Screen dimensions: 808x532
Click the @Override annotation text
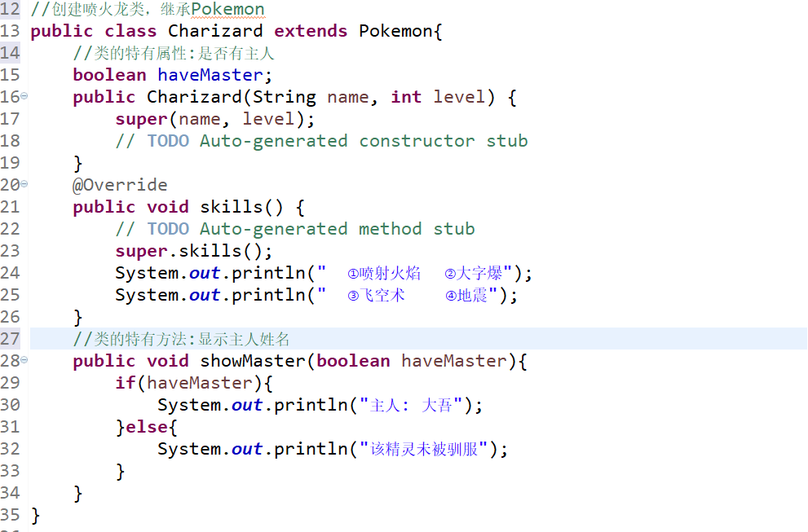(120, 185)
